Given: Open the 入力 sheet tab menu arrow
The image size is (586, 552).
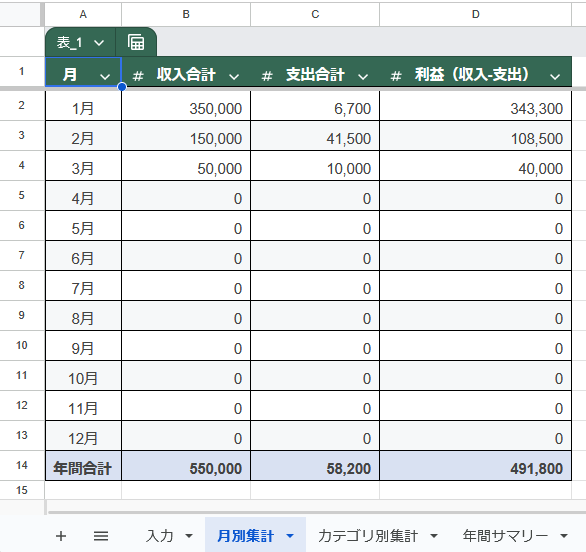Looking at the screenshot, I should (189, 536).
